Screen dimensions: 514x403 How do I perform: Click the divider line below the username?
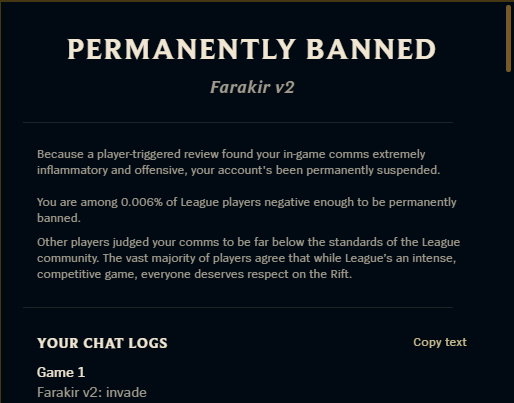238,122
